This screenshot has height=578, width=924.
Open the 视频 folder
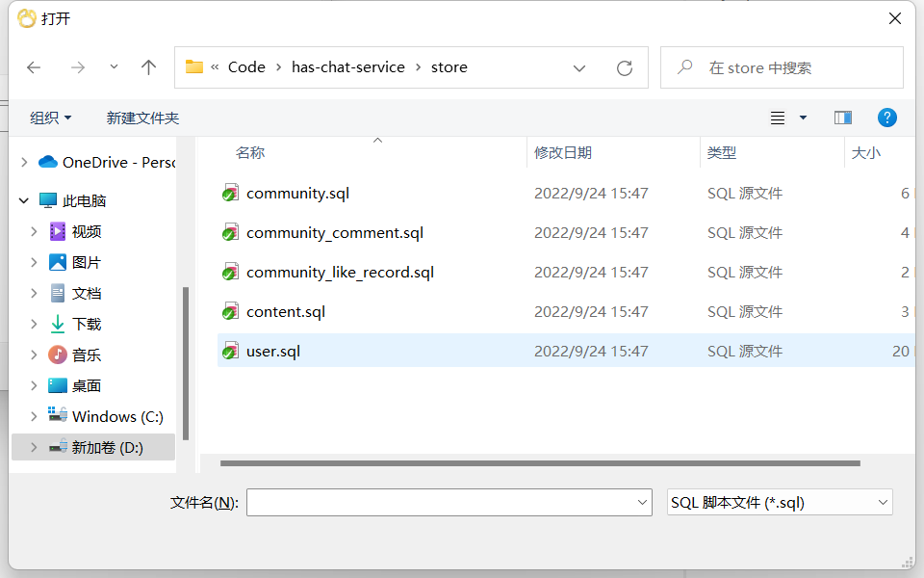point(75,232)
